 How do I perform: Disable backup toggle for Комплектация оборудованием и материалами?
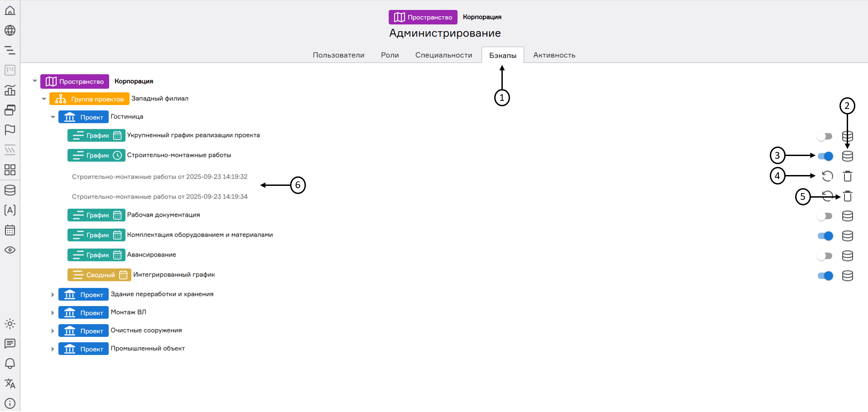825,236
